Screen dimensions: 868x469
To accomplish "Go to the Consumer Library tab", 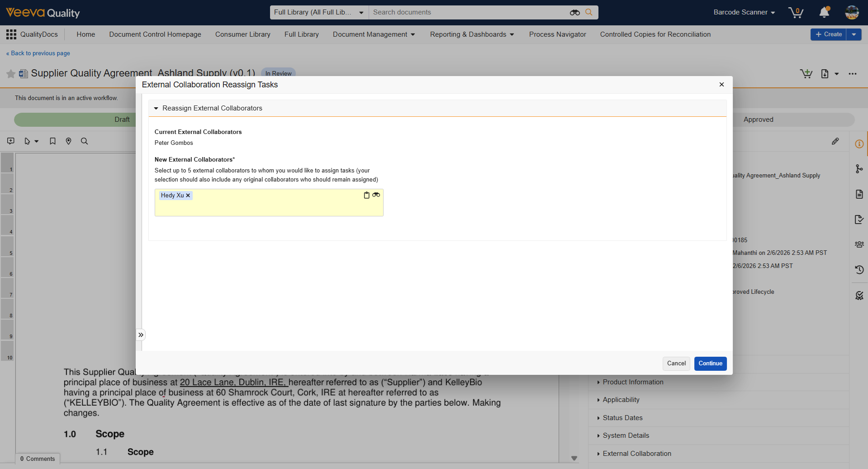I will [x=242, y=34].
